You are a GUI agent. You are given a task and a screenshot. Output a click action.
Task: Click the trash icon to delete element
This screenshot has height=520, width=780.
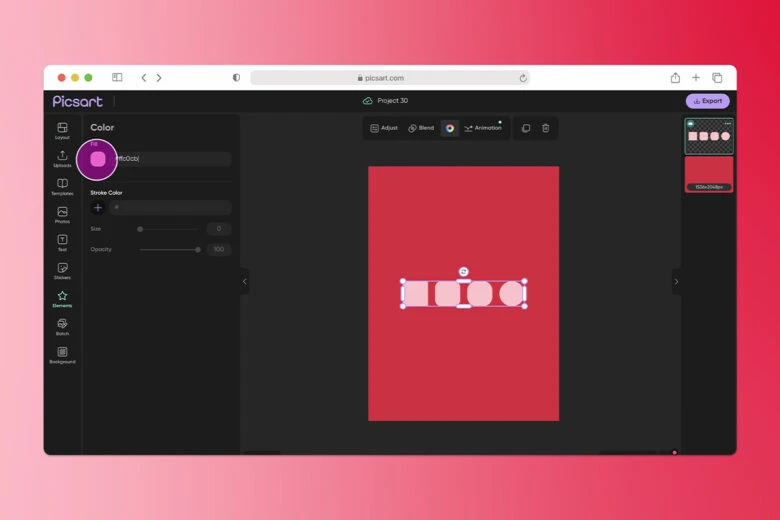tap(545, 128)
